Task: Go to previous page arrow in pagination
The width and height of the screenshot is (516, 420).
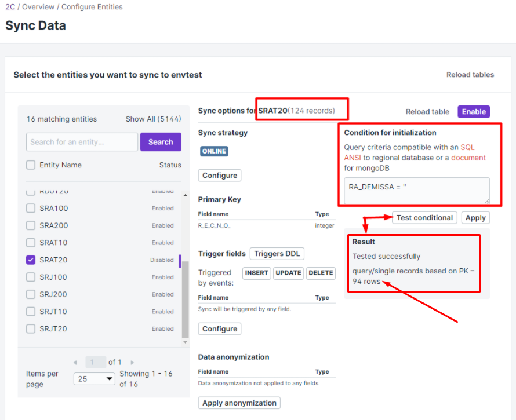Action: [75, 362]
